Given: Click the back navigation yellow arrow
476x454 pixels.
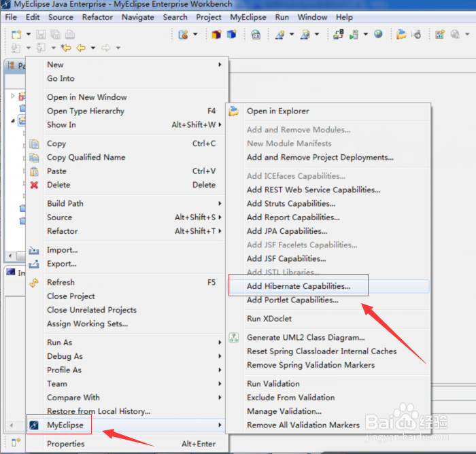Looking at the screenshot, I should (x=81, y=48).
